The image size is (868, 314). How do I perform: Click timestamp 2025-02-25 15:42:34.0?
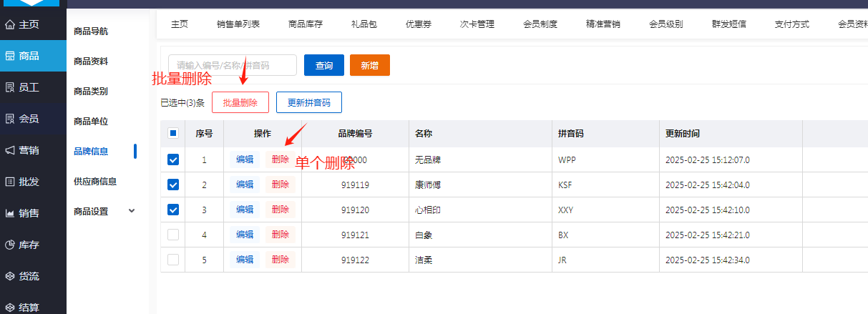coord(708,260)
